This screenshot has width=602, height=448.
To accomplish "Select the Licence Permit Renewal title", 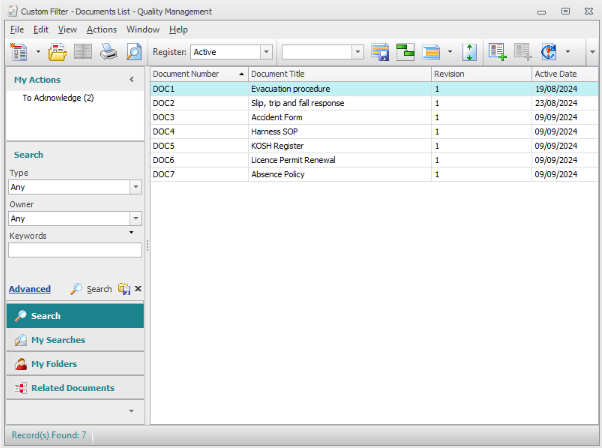I will tap(293, 160).
